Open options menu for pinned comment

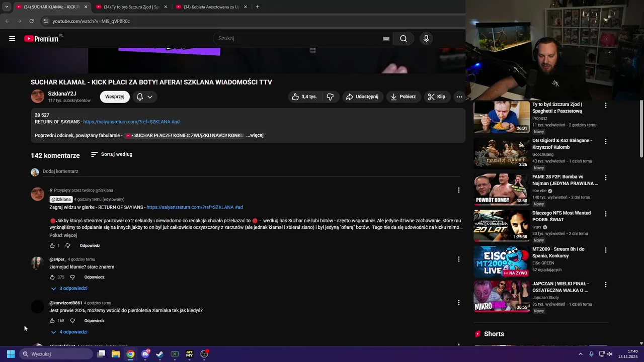[458, 190]
